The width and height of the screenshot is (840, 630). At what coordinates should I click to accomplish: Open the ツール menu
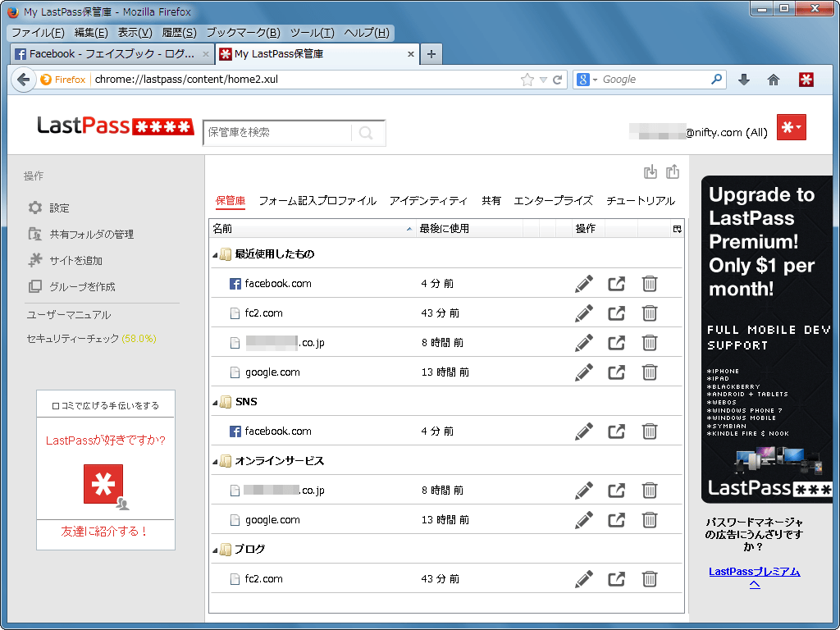pyautogui.click(x=313, y=33)
